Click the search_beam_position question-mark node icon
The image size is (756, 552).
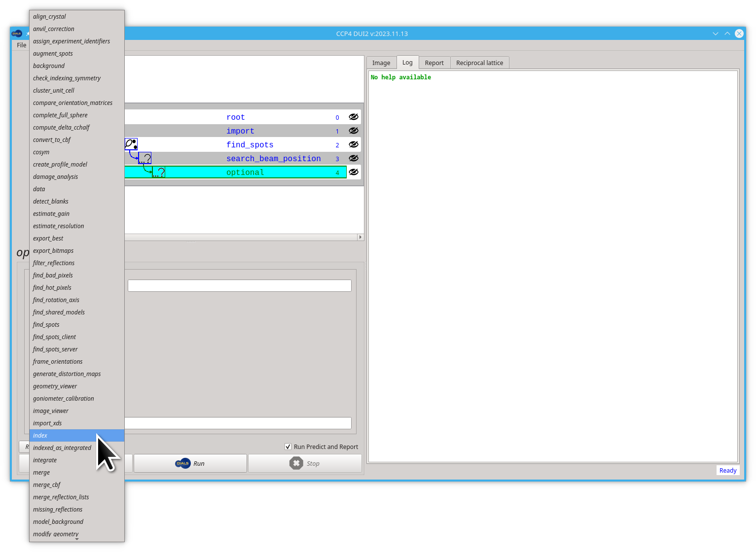145,158
